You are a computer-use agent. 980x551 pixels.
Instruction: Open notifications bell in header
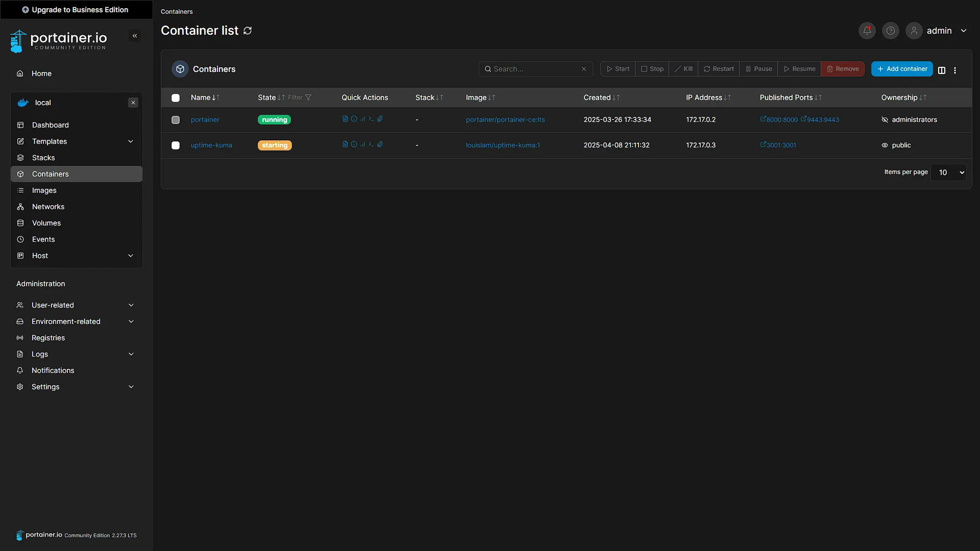pyautogui.click(x=867, y=31)
